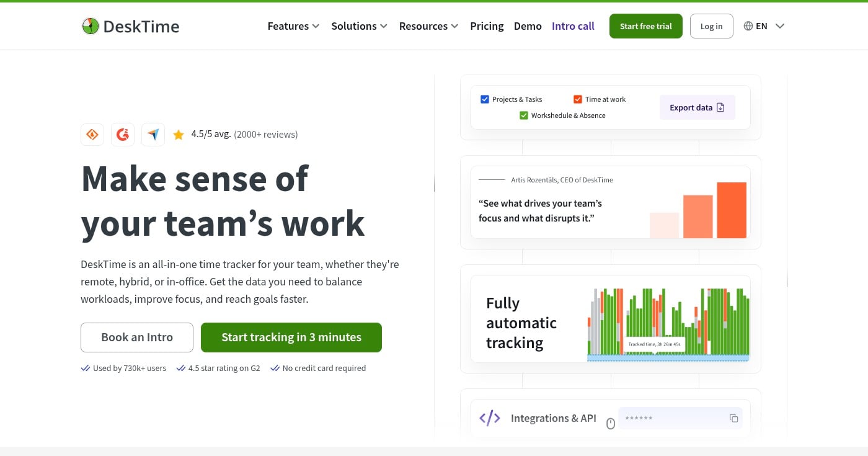Click the masked API key field
Screen dimensions: 868x456
(680, 418)
